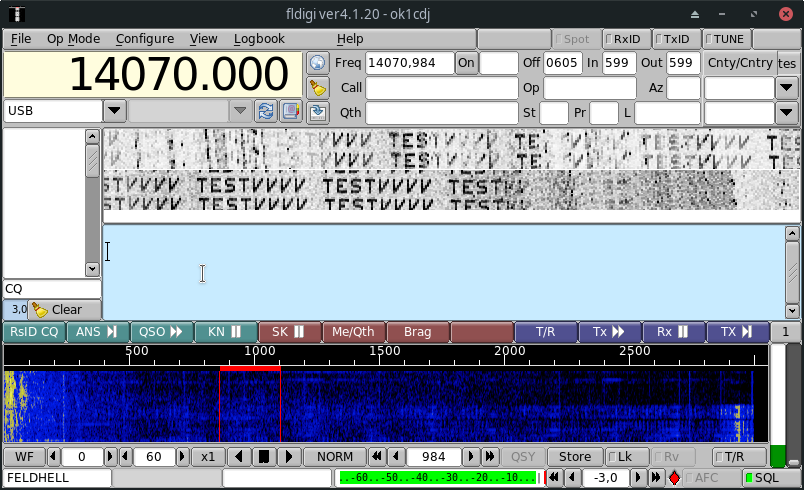Increase the -3,0 value with right arrow
Viewport: 804px width, 490px height.
(637, 478)
